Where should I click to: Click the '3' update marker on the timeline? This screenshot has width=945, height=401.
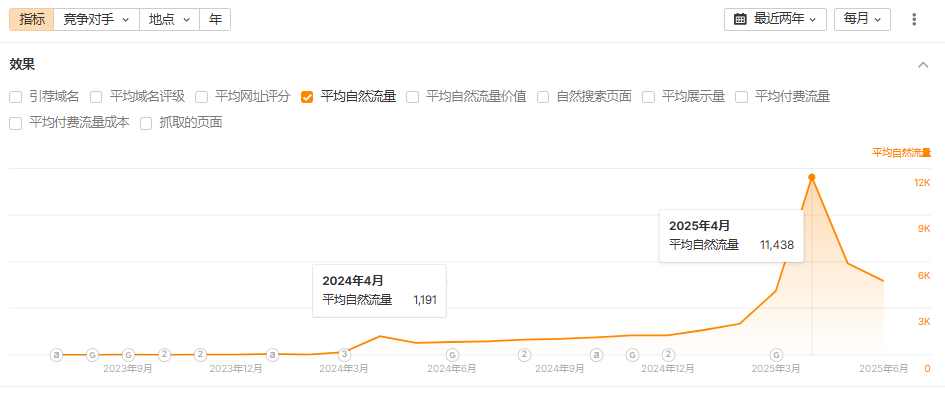[344, 354]
